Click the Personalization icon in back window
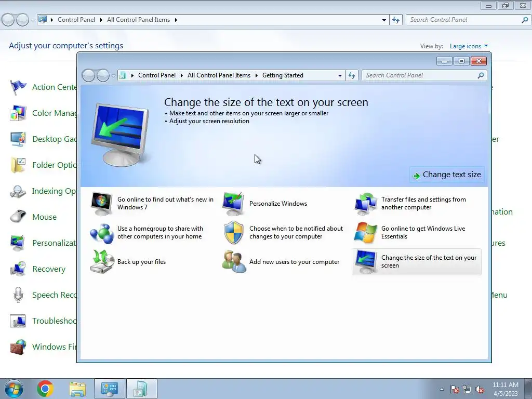The height and width of the screenshot is (399, 532). click(18, 243)
